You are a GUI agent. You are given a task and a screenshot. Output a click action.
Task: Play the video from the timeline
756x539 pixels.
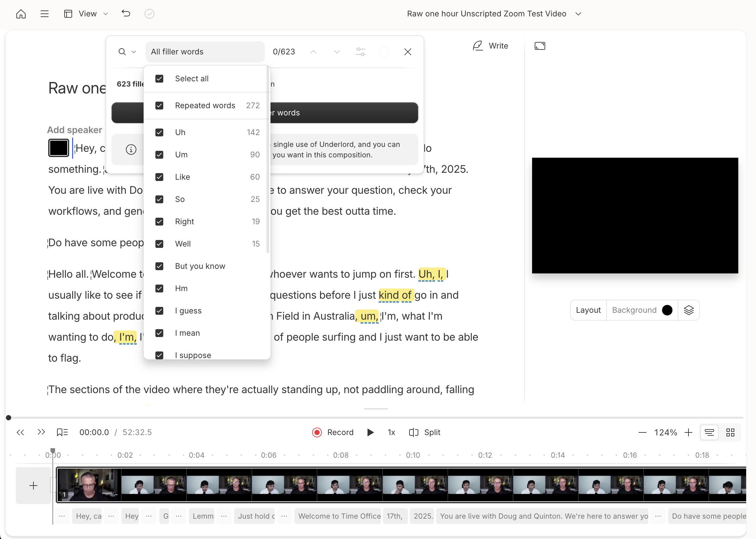click(x=370, y=432)
